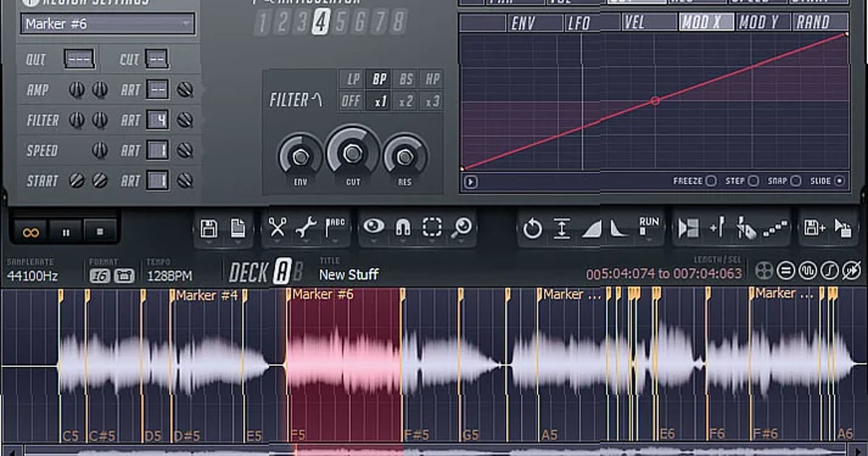This screenshot has height=456, width=868.
Task: Click the Marker #4 label in the waveform
Action: (x=206, y=295)
